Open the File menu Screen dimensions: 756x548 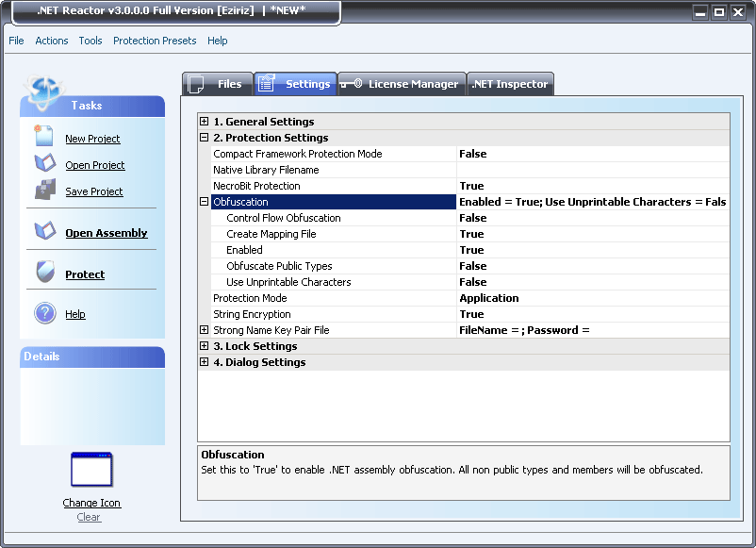[x=16, y=41]
